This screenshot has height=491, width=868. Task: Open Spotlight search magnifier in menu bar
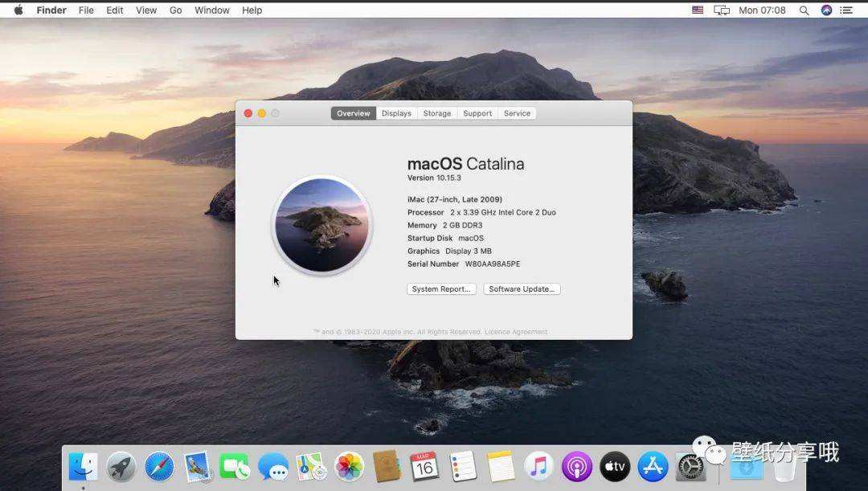[805, 10]
